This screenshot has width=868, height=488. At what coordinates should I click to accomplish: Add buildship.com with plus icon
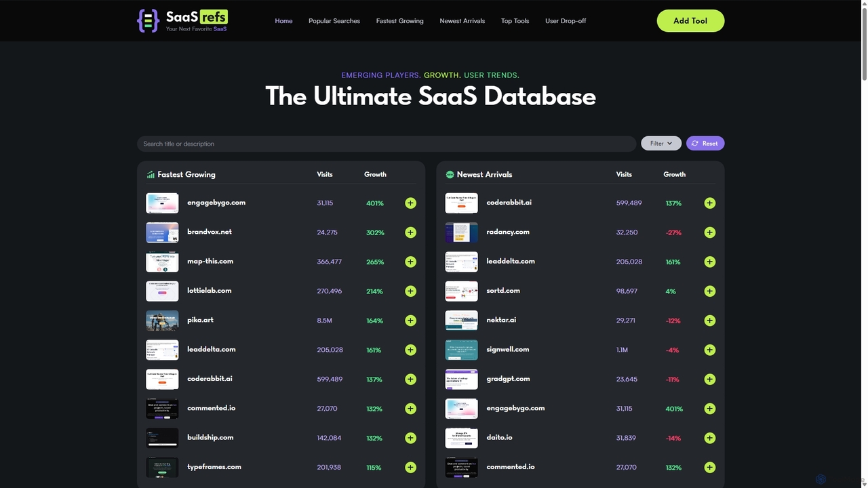[x=410, y=438]
